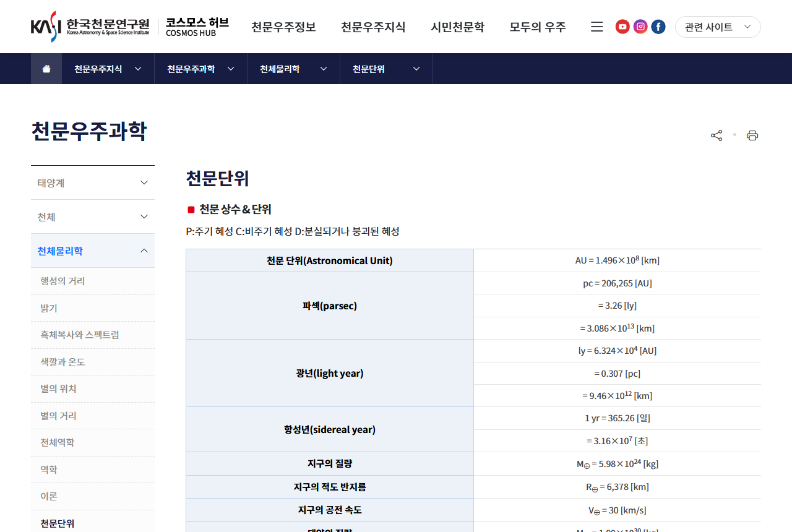This screenshot has width=792, height=532.
Task: Click the KASI logo in the header
Action: click(x=90, y=27)
